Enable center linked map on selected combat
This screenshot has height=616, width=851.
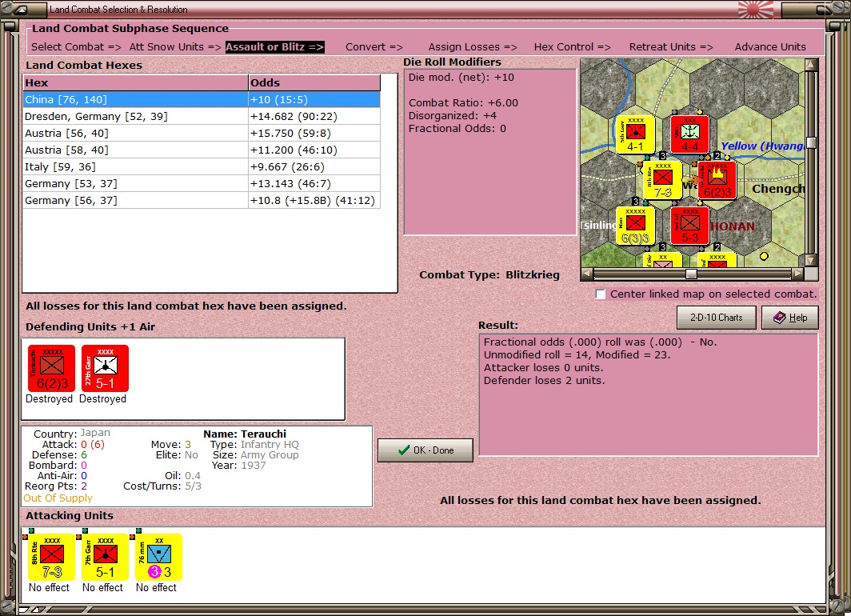600,294
